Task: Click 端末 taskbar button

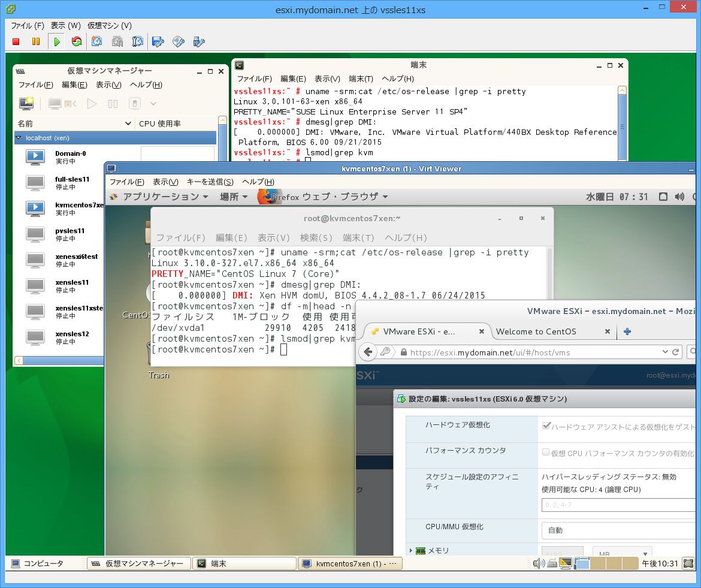Action: click(x=244, y=563)
